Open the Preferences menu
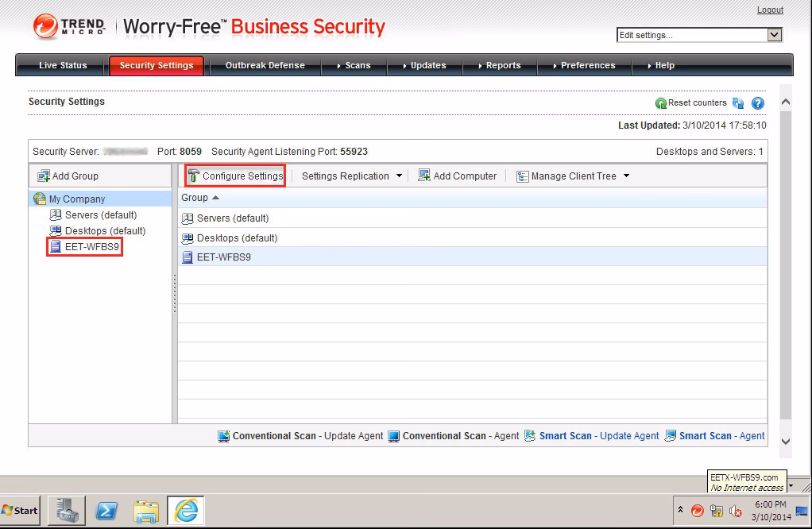This screenshot has width=812, height=529. [584, 65]
